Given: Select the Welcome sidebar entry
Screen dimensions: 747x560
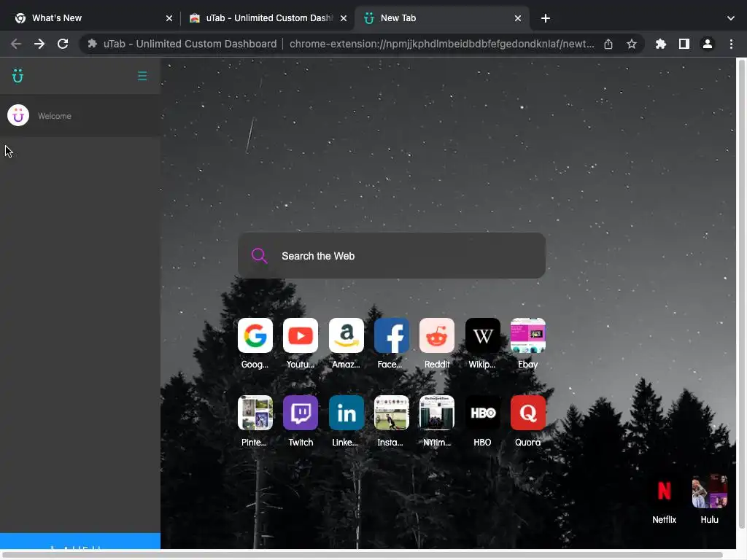Looking at the screenshot, I should [x=80, y=116].
